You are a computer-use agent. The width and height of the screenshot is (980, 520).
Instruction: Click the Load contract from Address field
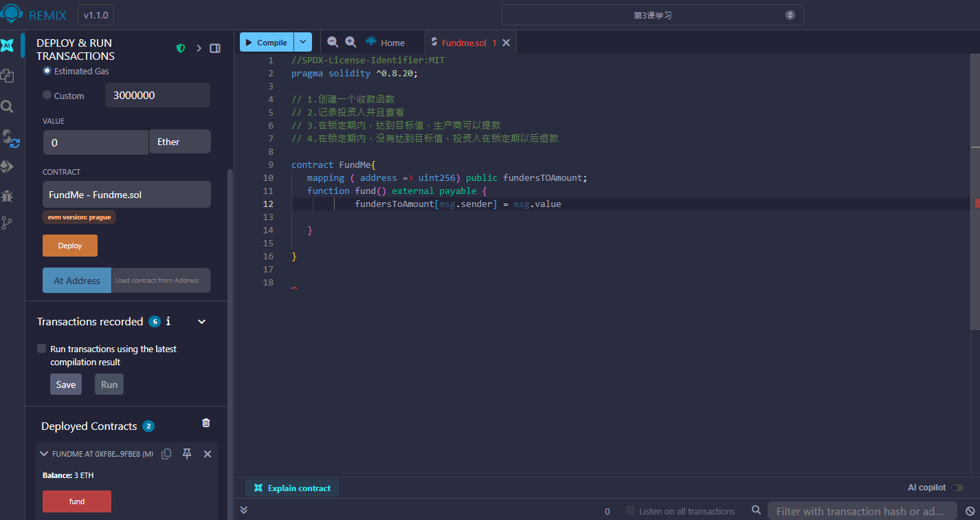tap(161, 281)
